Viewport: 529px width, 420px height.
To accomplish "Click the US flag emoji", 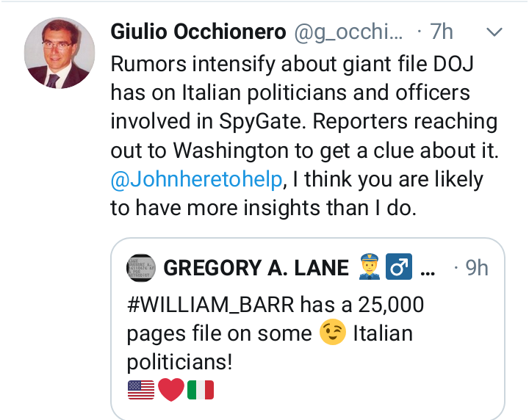I will pos(140,389).
